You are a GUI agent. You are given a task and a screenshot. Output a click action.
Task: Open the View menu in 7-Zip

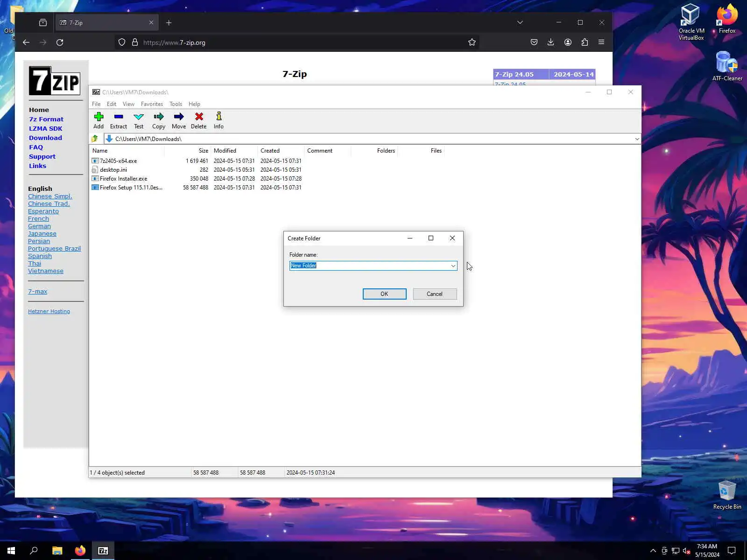[x=128, y=104]
